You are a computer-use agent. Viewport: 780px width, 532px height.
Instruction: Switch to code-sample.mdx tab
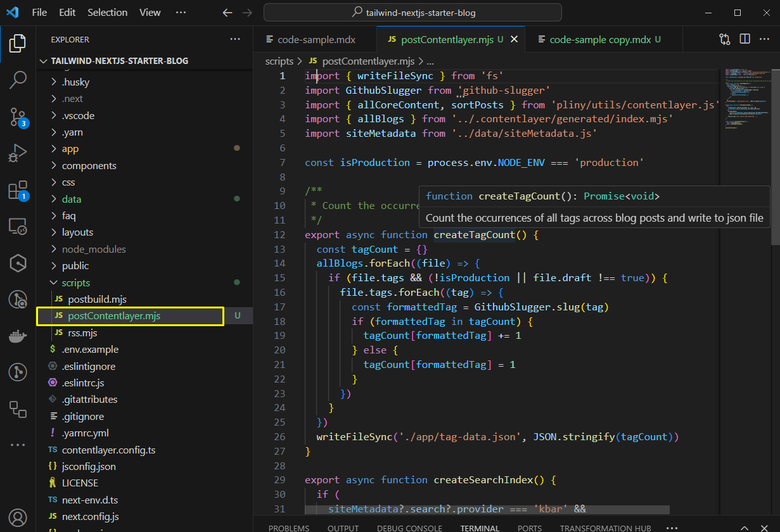tap(316, 39)
